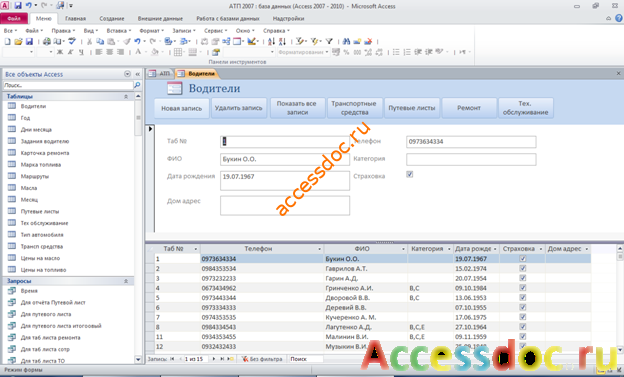
Task: Click the Open folder toolbar icon
Action: coord(18,41)
